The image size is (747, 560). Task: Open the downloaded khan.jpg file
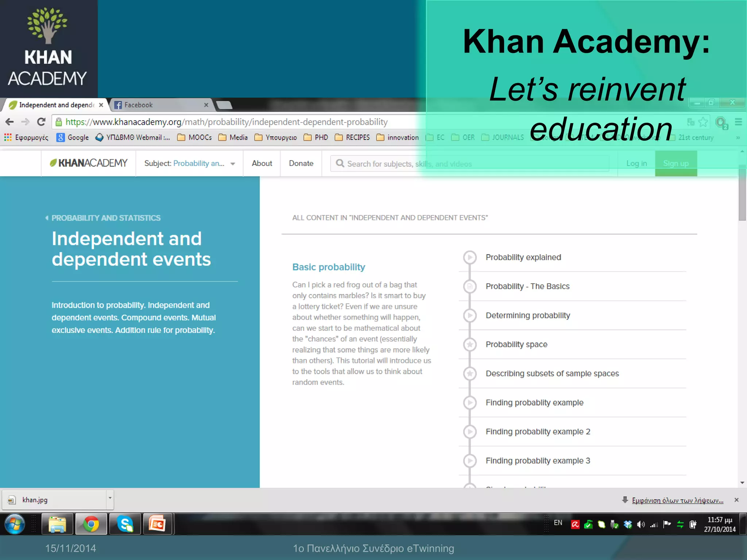tap(54, 500)
